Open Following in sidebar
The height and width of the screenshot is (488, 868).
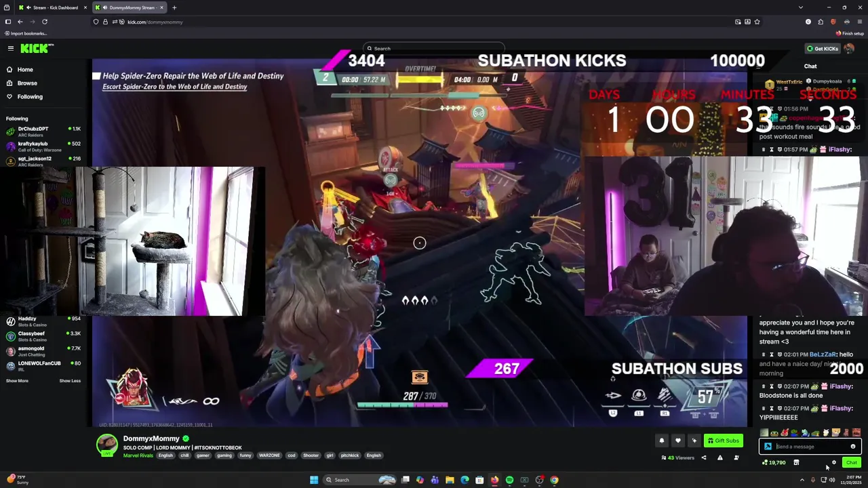(30, 96)
